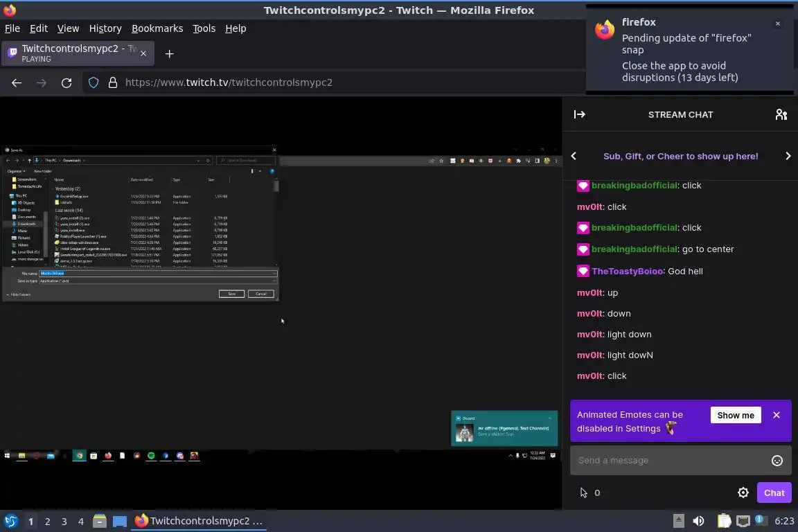Click the Show me button
This screenshot has width=798, height=532.
point(736,416)
